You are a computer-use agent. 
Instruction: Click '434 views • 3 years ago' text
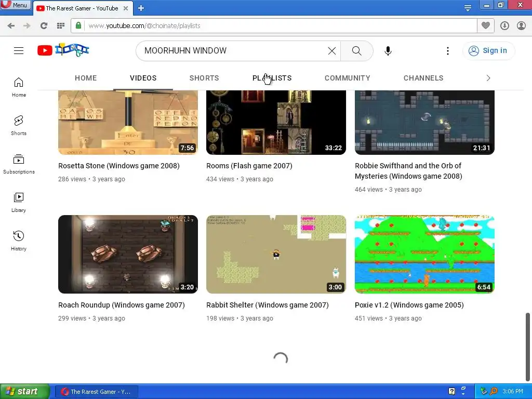tap(240, 179)
